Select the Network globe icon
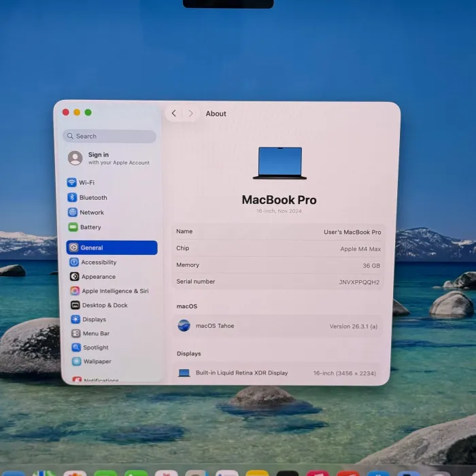Screen dimensions: 476x476 pos(73,212)
